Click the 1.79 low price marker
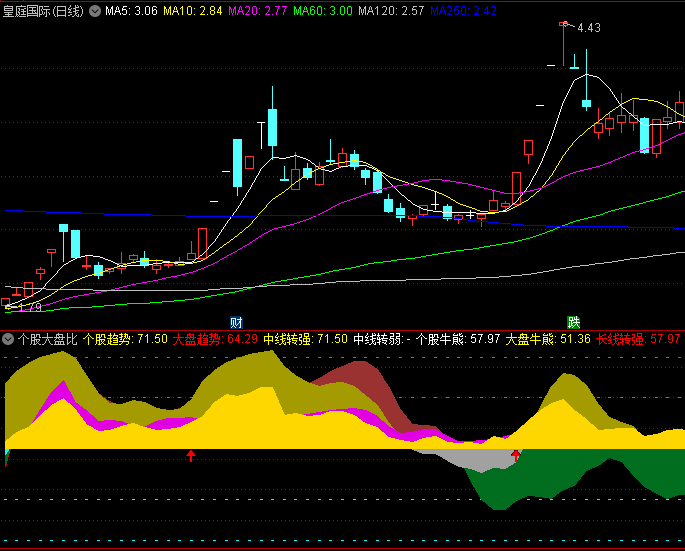This screenshot has width=685, height=551. (30, 307)
